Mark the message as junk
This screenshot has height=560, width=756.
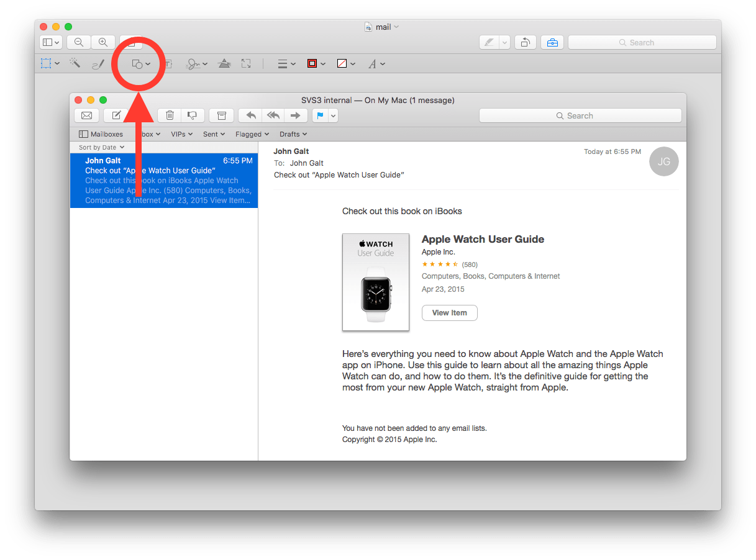tap(192, 115)
